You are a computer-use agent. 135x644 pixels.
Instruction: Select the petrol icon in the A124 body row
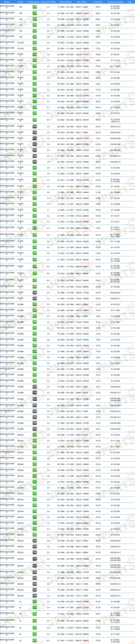pyautogui.click(x=34, y=84)
